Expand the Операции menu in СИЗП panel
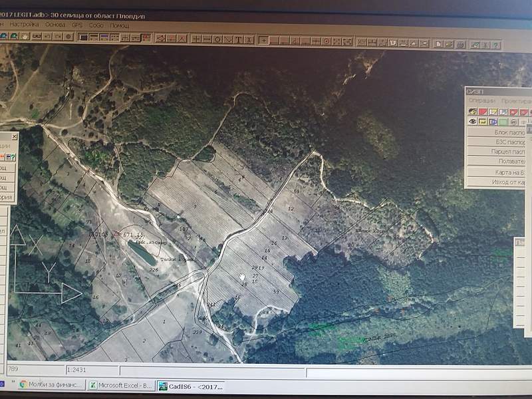Screen dimensions: 532x399 [481, 100]
